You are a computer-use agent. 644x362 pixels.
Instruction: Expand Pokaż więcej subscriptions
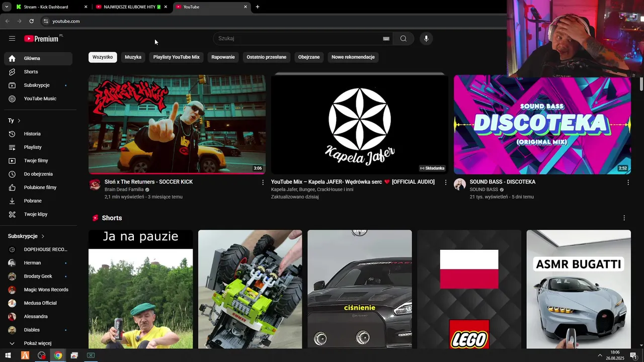(x=38, y=343)
